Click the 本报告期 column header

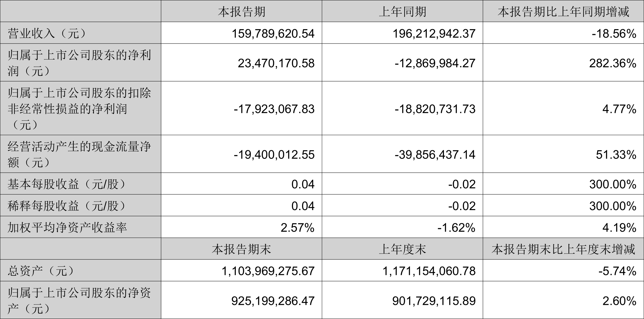point(241,12)
